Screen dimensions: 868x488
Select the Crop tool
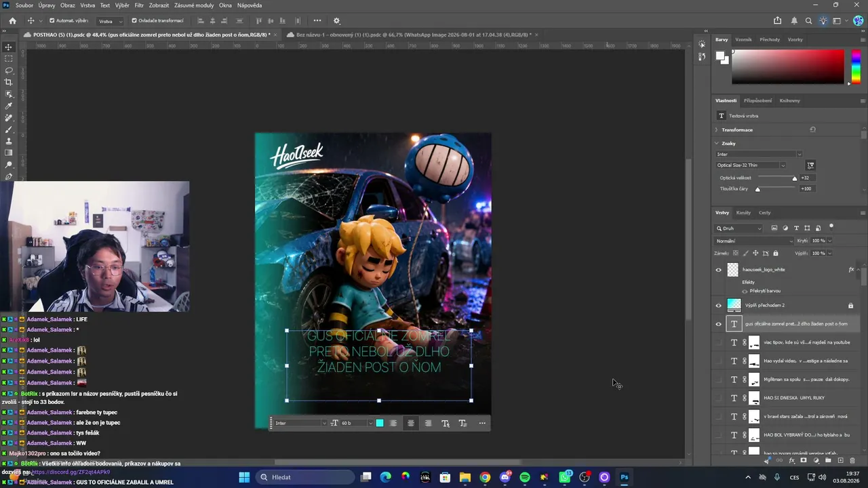(x=9, y=82)
